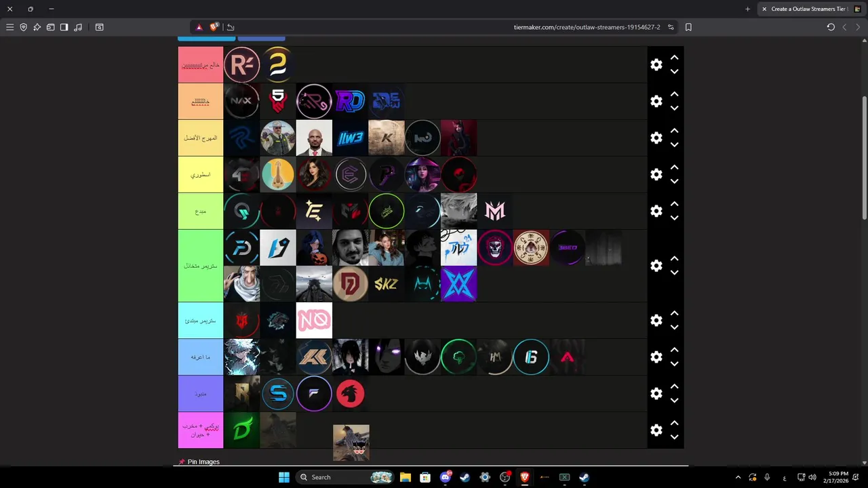Click the اسطوري tier label
The image size is (868, 488).
pyautogui.click(x=201, y=174)
